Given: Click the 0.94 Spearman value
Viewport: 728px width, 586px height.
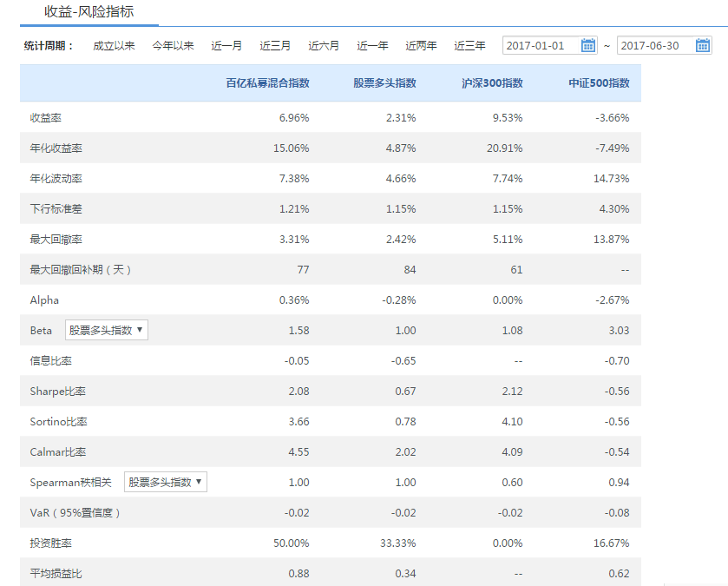Looking at the screenshot, I should pyautogui.click(x=619, y=483).
